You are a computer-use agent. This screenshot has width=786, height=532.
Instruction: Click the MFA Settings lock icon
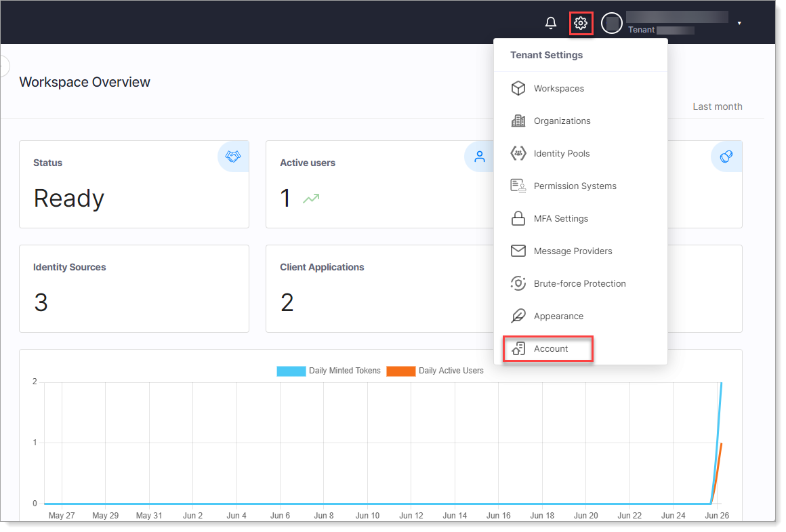pos(518,219)
